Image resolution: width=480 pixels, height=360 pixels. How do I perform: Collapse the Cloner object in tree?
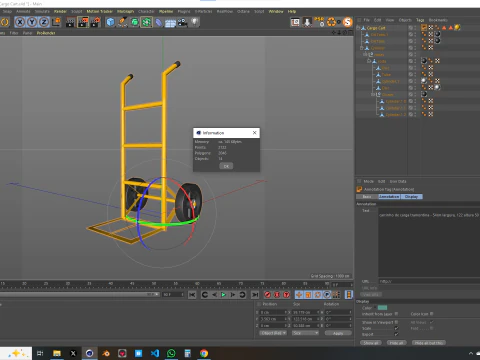coord(373,95)
